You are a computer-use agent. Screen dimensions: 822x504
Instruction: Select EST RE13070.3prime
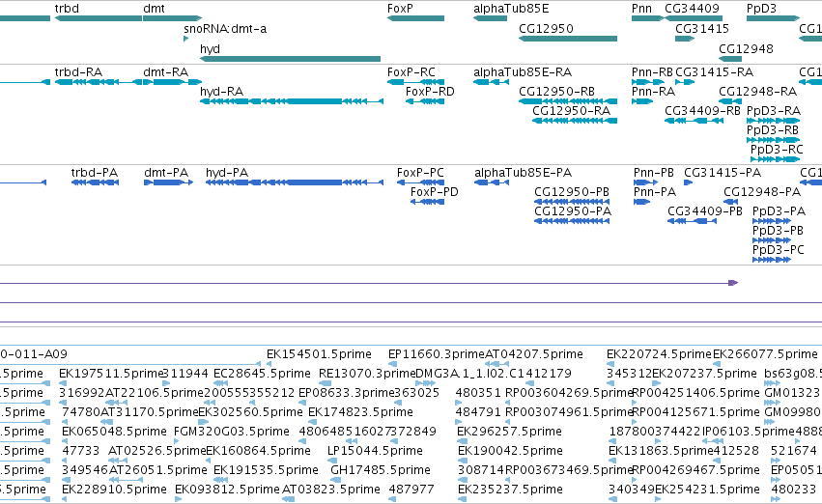point(367,374)
